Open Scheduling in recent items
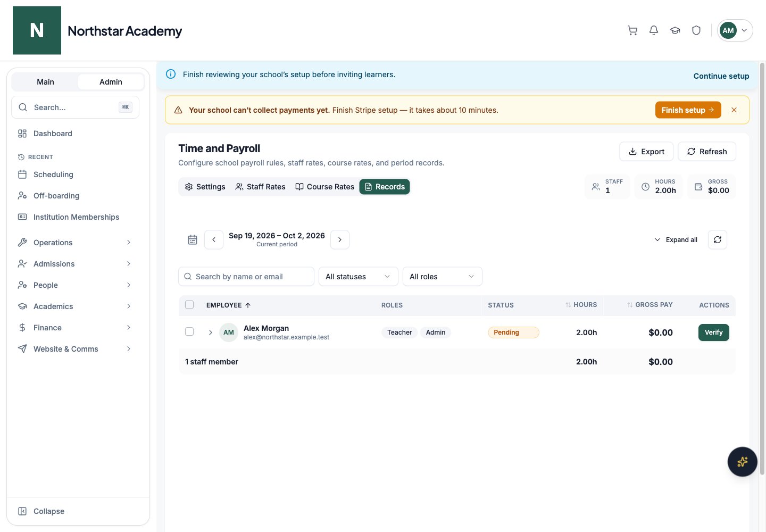Image resolution: width=766 pixels, height=532 pixels. point(76,174)
